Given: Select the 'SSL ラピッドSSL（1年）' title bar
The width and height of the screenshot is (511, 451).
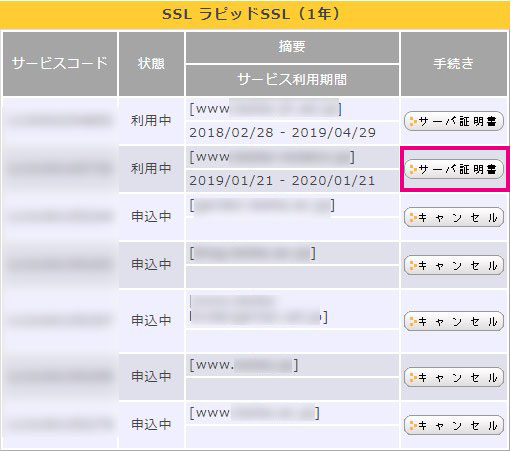Looking at the screenshot, I should tap(255, 15).
